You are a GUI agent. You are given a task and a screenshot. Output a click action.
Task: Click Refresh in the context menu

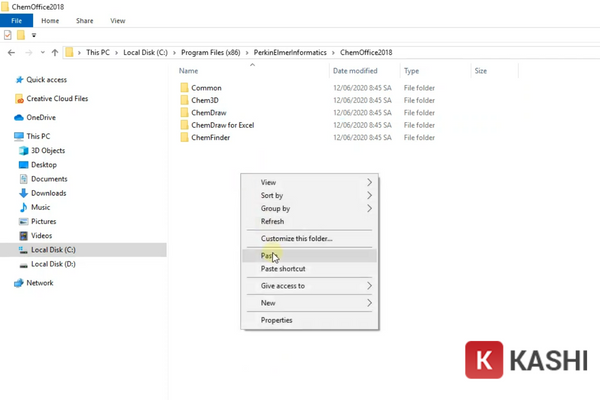click(x=272, y=221)
